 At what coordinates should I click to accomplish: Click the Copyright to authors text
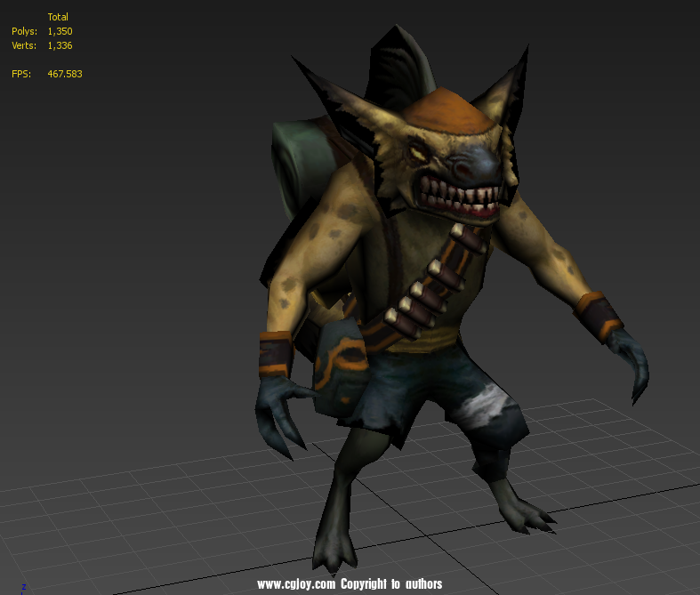coord(391,584)
